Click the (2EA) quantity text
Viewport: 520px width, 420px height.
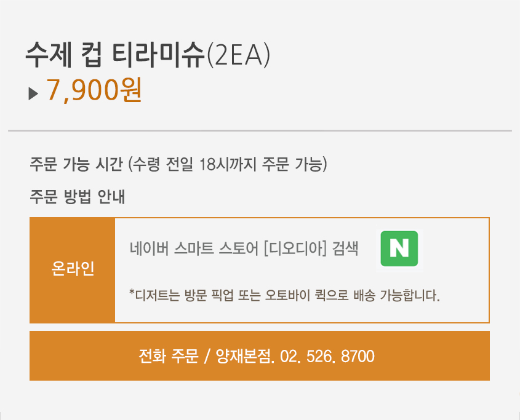pyautogui.click(x=239, y=55)
